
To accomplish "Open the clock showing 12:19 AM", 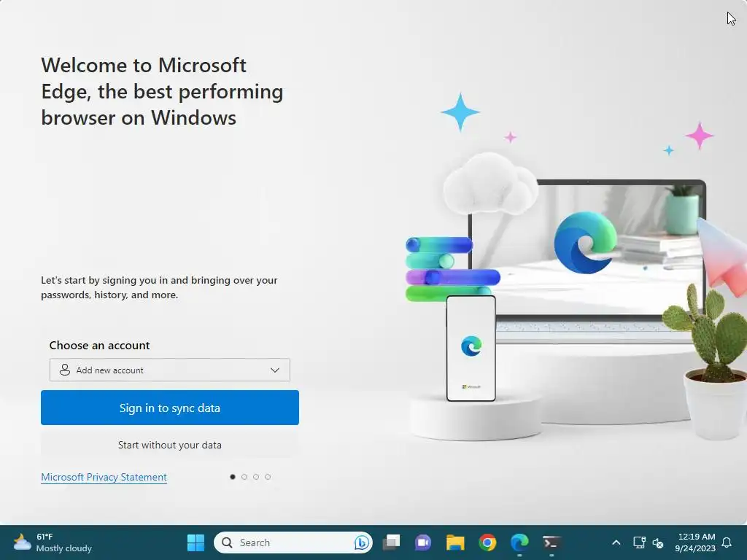I will tap(695, 542).
